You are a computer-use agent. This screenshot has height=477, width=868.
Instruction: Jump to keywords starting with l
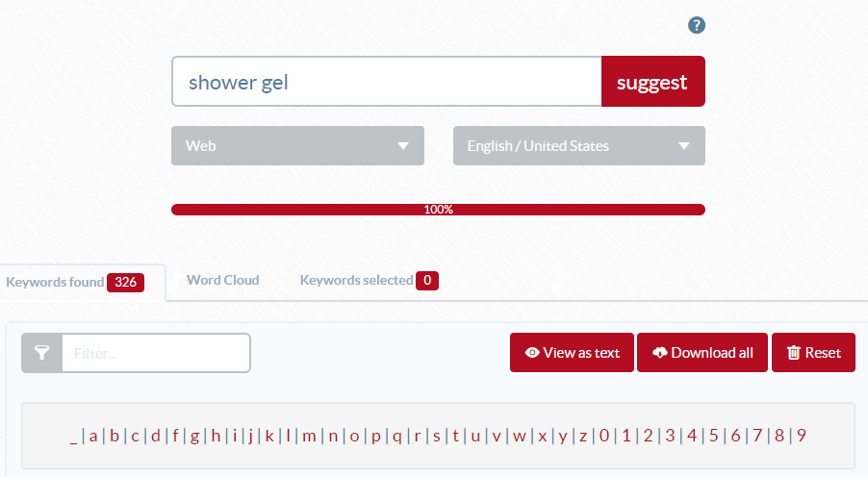(288, 436)
